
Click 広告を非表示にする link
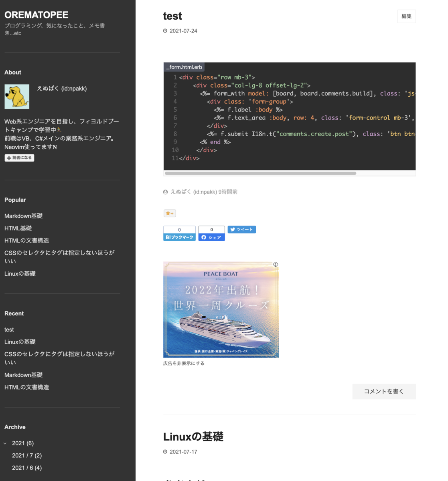184,363
